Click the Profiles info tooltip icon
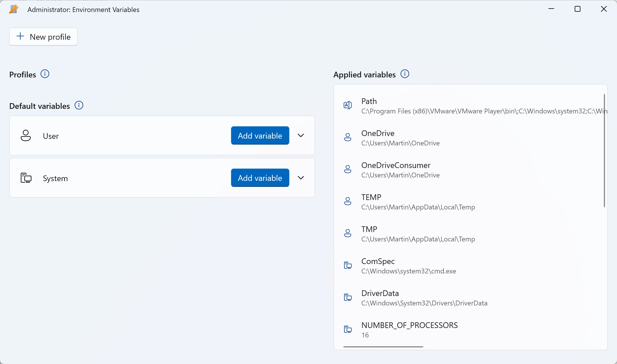This screenshot has width=617, height=364. point(45,74)
